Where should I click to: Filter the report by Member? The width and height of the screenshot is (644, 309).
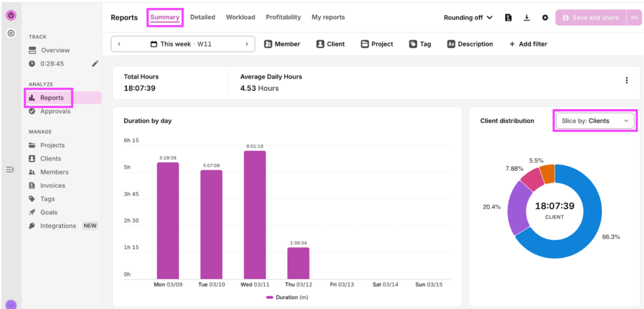(281, 44)
